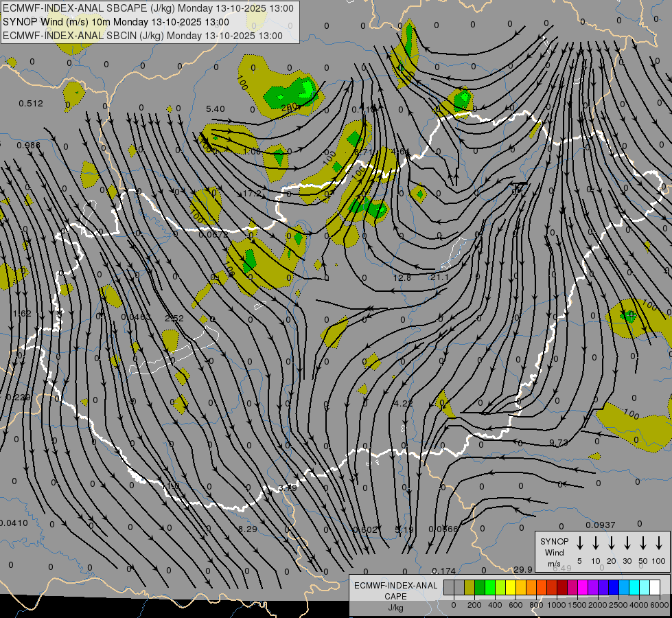672x618 pixels.
Task: Select the bright green CAPE scale swatch
Action: pyautogui.click(x=490, y=587)
